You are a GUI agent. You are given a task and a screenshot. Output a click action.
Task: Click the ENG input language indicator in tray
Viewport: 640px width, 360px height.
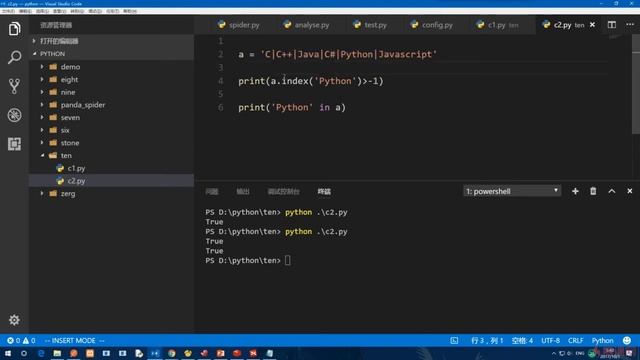tap(580, 353)
